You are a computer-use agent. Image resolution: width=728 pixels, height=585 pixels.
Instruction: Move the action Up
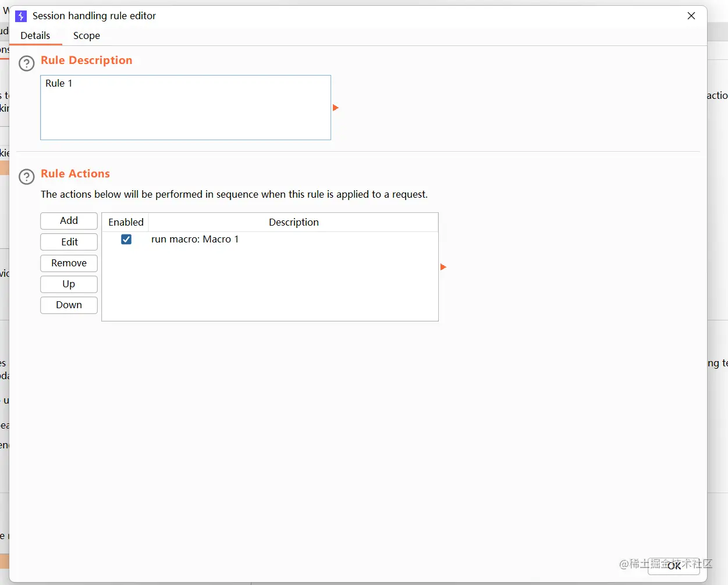tap(69, 284)
